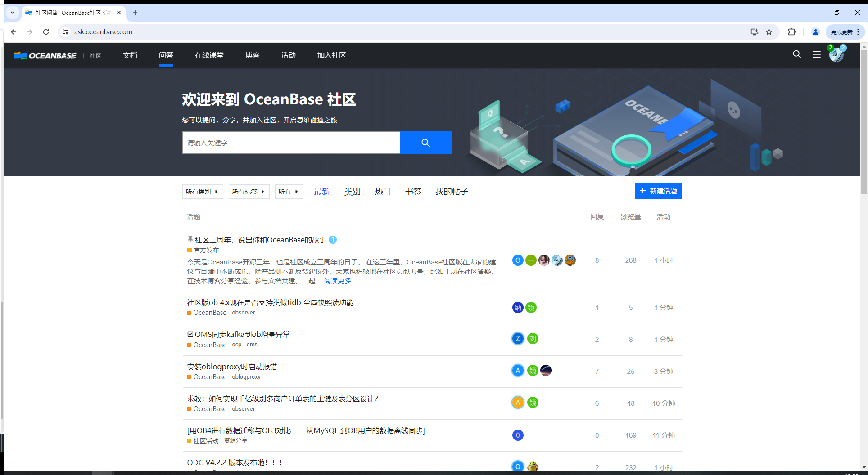The width and height of the screenshot is (868, 475).
Task: Click the 阅读更多 link in the pinned topic
Action: pyautogui.click(x=338, y=281)
